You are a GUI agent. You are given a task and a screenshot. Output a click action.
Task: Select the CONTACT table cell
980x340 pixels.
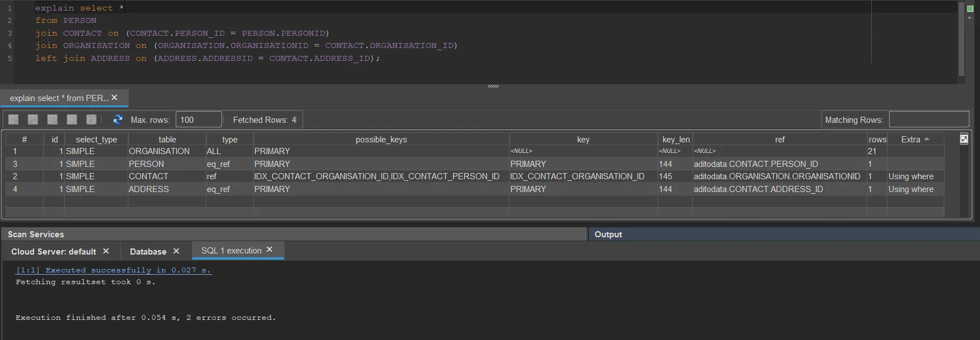click(x=167, y=176)
